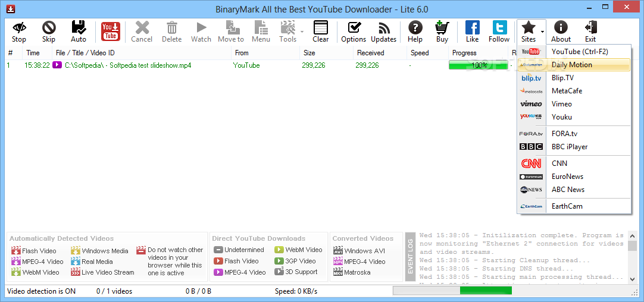Click the YouTube source cell in row 1
This screenshot has width=644, height=302.
coord(246,65)
